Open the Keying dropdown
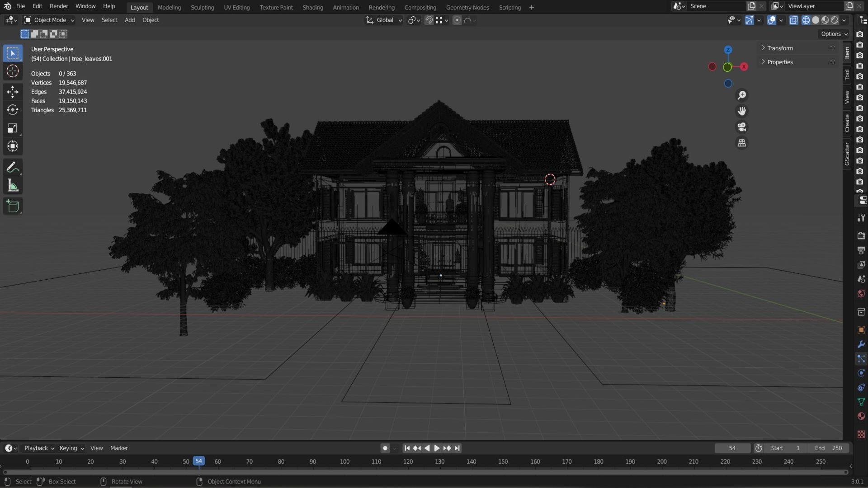 point(71,448)
